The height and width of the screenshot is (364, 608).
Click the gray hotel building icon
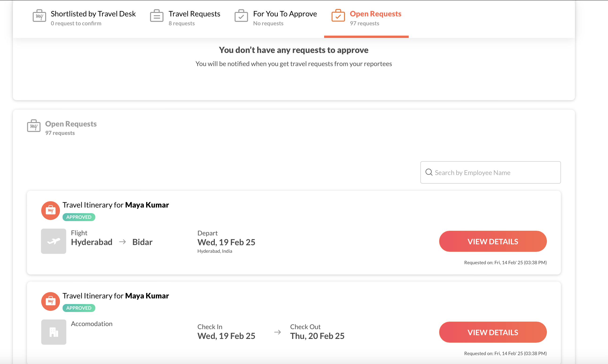53,332
